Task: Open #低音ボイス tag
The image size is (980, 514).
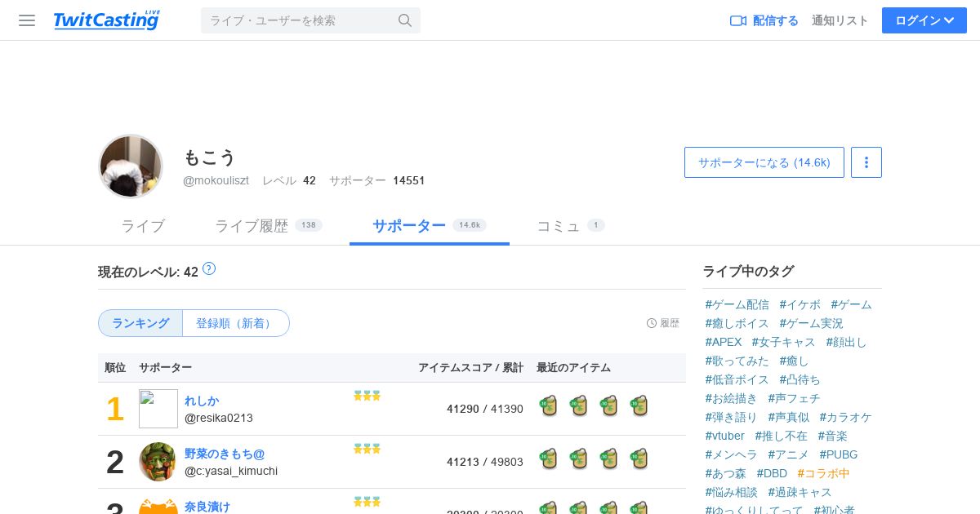Action: pyautogui.click(x=737, y=379)
